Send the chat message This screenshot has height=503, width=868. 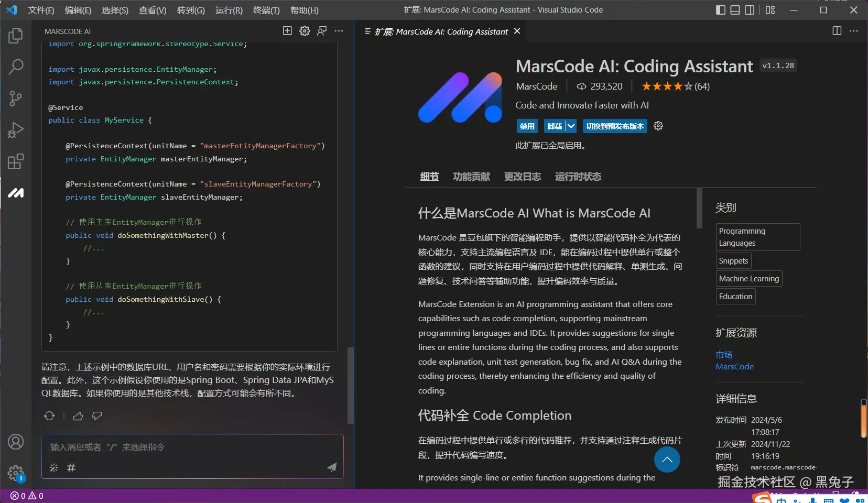332,467
